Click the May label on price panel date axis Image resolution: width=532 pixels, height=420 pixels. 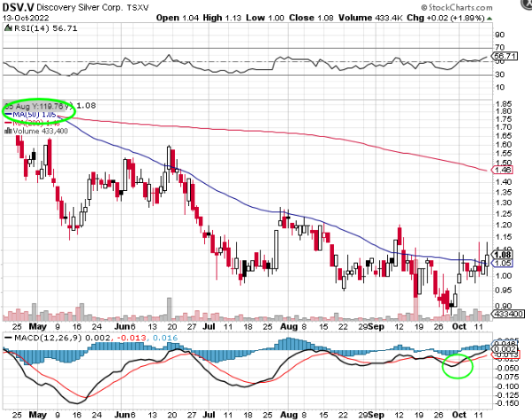coord(38,326)
